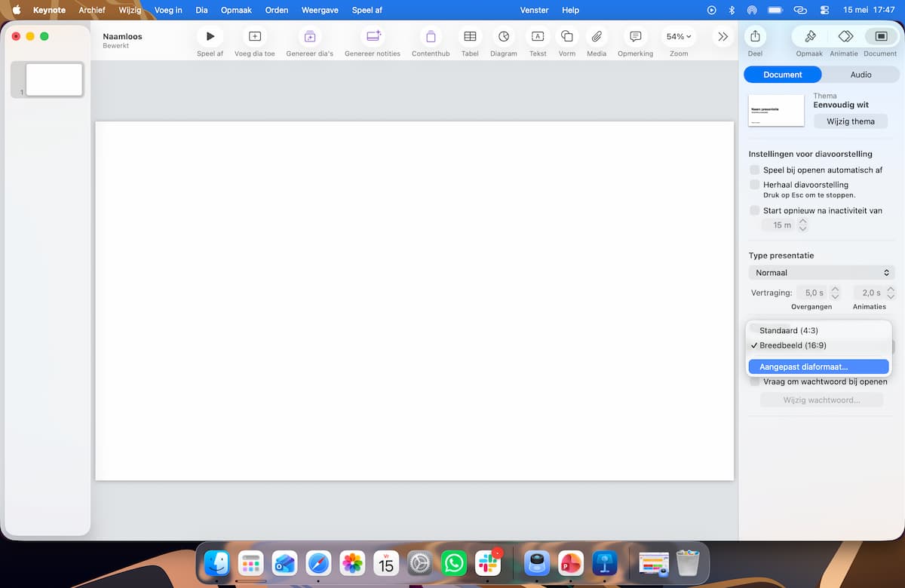This screenshot has height=588, width=905.
Task: Open the Opmaak menu in menu bar
Action: [236, 10]
